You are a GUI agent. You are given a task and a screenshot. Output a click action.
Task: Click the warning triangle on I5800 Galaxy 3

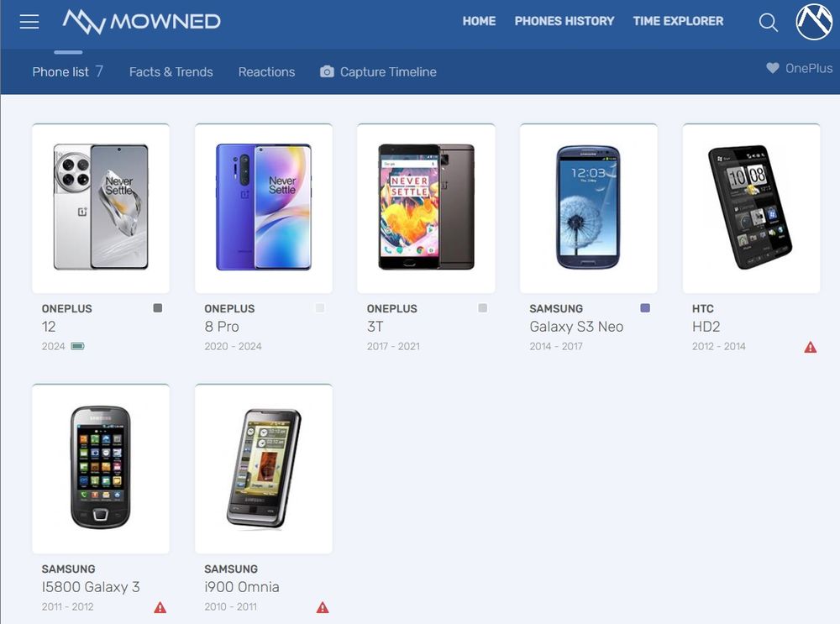click(x=160, y=607)
